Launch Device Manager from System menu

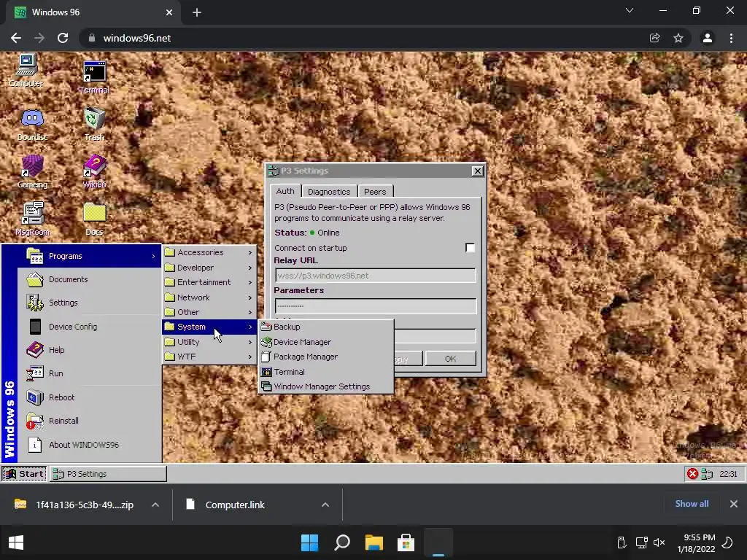(326, 342)
